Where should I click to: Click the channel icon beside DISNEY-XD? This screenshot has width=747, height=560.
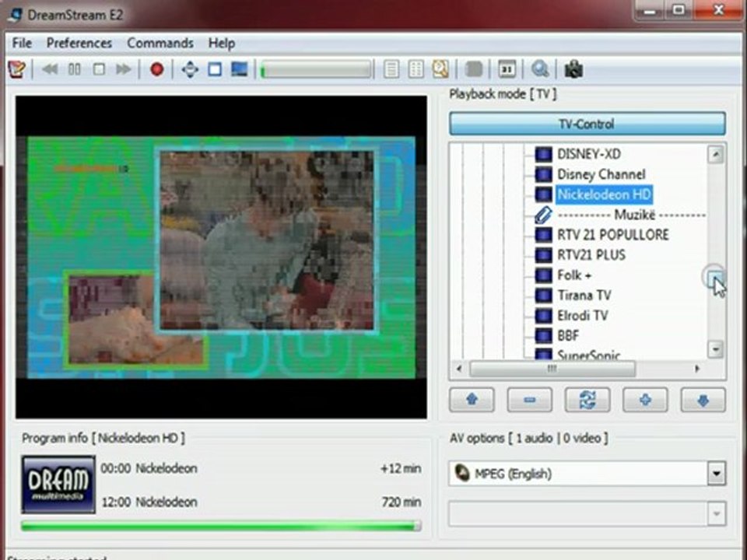click(543, 154)
